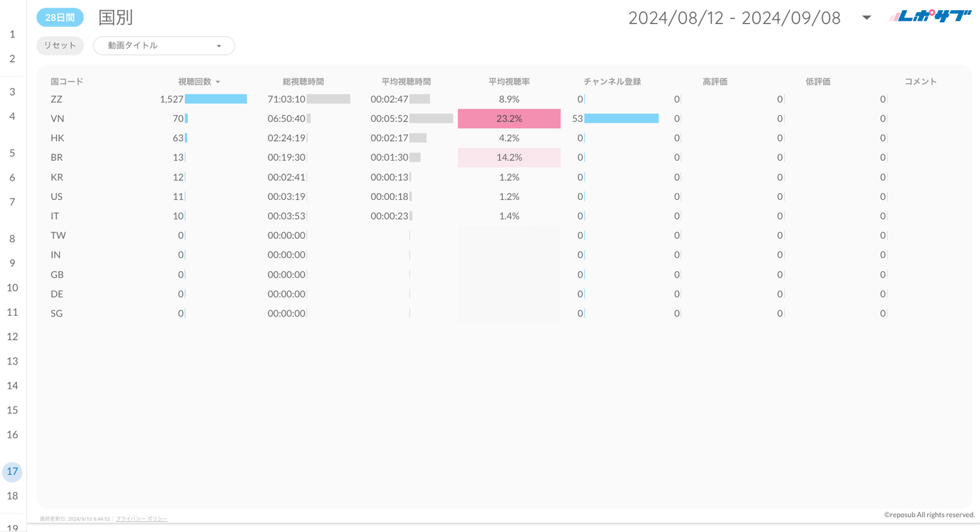Open the date range dropdown arrow
The width and height of the screenshot is (980, 532).
866,18
